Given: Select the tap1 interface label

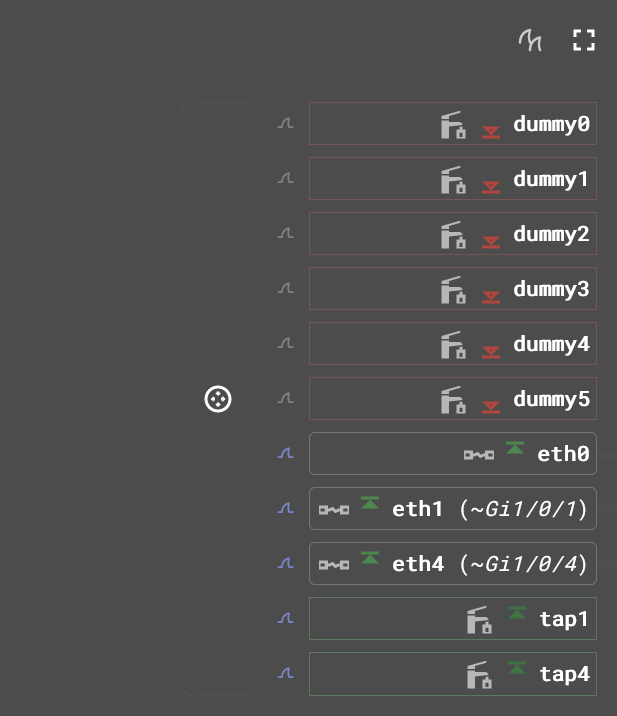Looking at the screenshot, I should [x=564, y=620].
